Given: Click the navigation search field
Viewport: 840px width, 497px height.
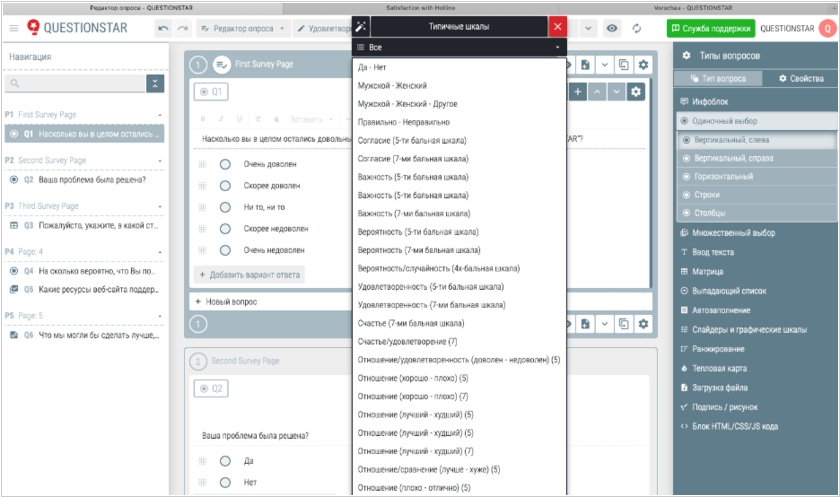Looking at the screenshot, I should [x=75, y=84].
